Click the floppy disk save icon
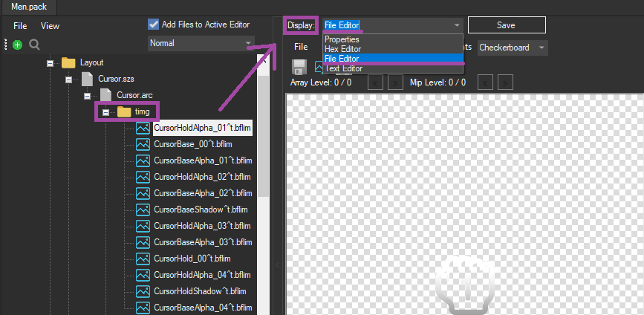 pyautogui.click(x=301, y=67)
